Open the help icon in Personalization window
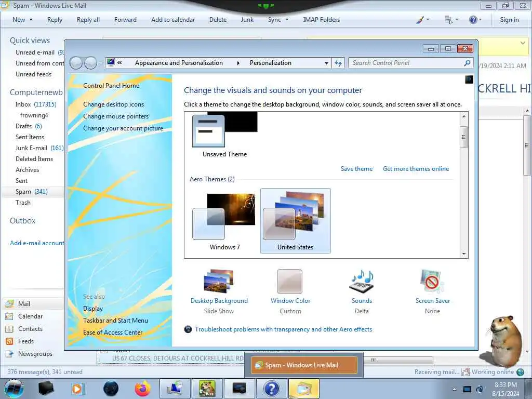The image size is (532, 399). (469, 79)
